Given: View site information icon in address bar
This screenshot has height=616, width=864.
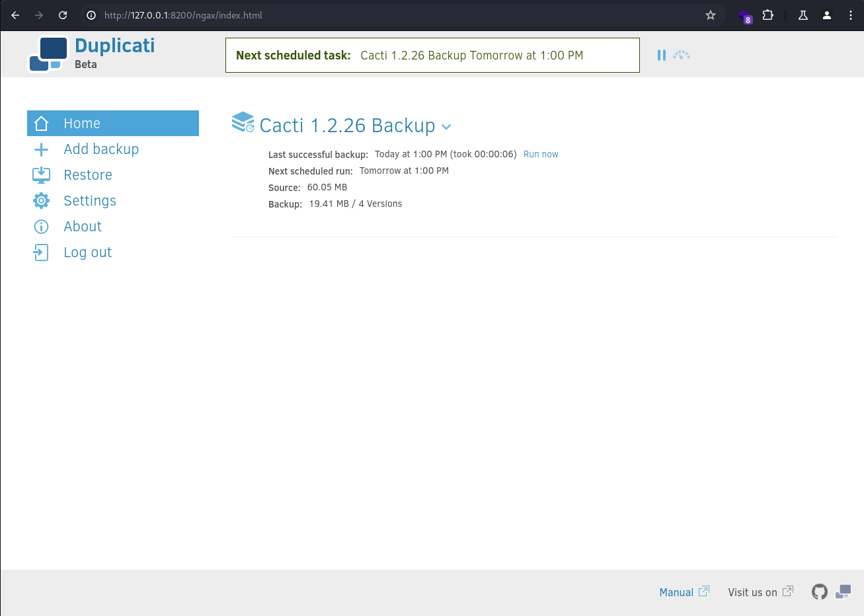Looking at the screenshot, I should 92,15.
